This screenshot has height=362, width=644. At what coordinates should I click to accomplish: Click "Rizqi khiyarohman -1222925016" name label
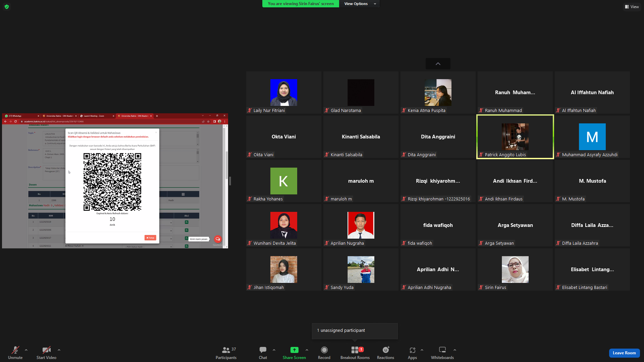pyautogui.click(x=439, y=199)
